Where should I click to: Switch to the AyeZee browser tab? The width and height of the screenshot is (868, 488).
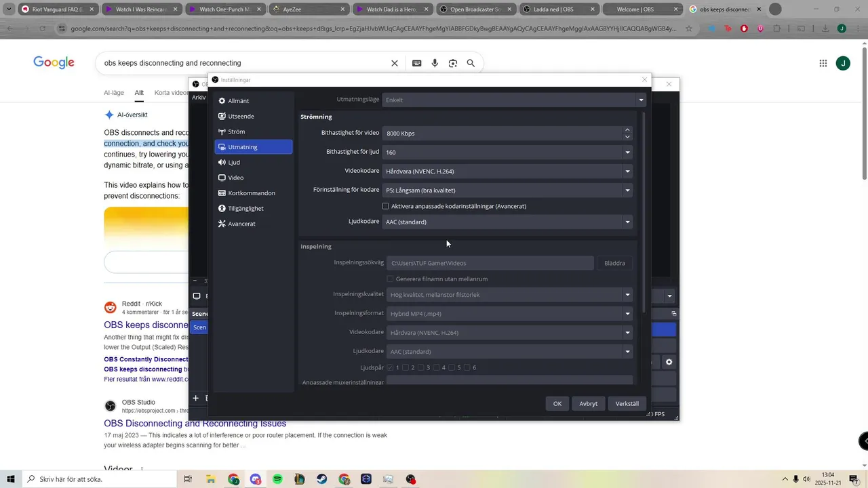coord(310,9)
